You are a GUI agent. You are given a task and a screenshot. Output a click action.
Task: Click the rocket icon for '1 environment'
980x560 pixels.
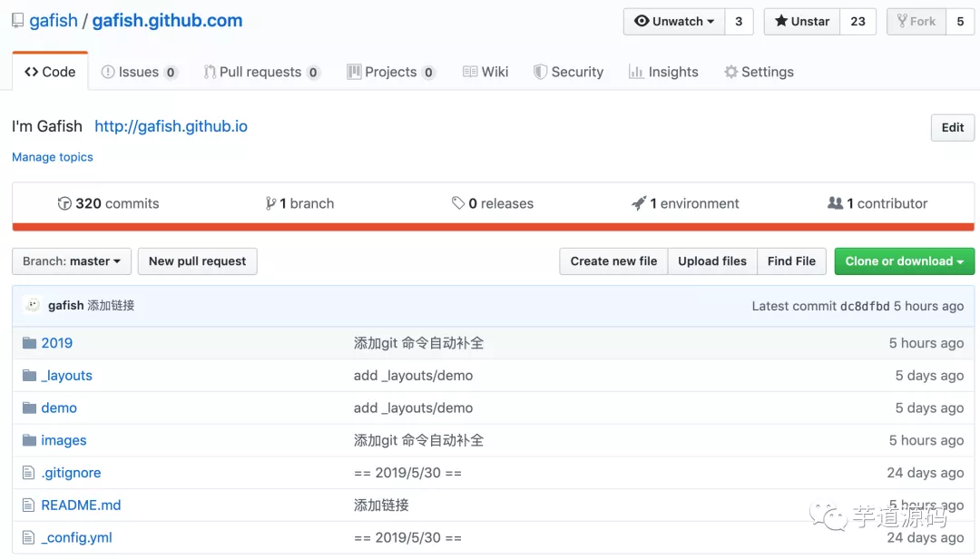click(x=638, y=203)
